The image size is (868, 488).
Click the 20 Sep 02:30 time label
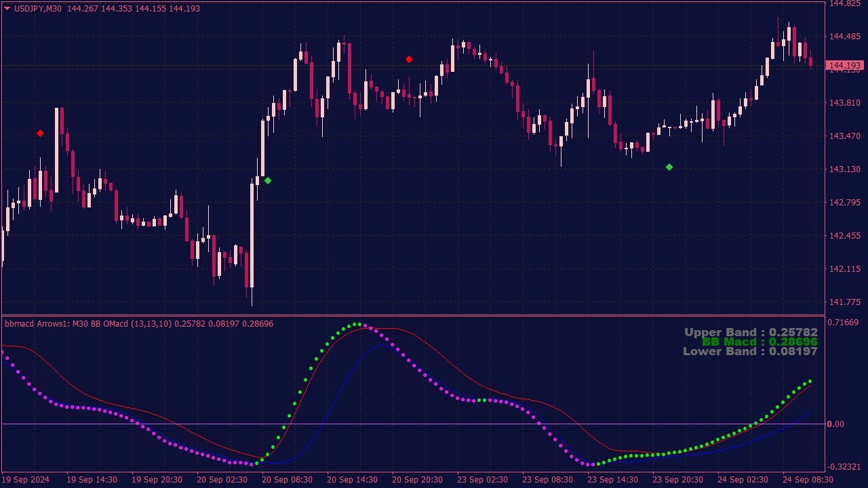tap(222, 480)
